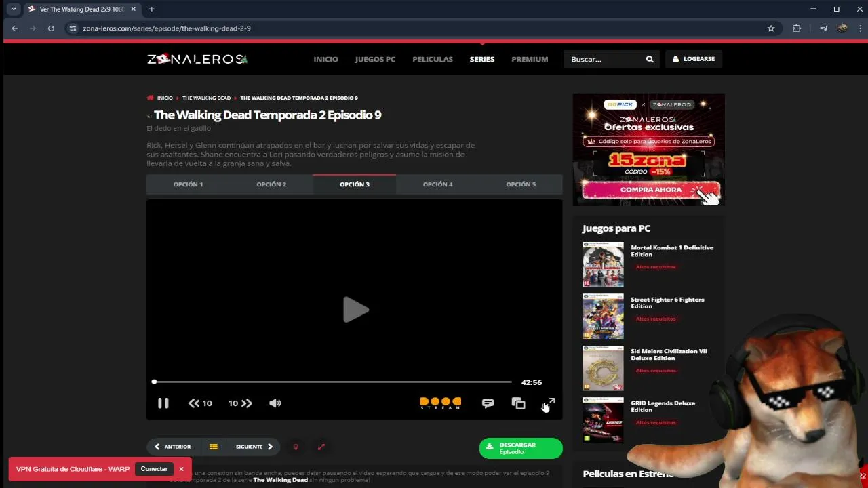Viewport: 868px width, 488px height.
Task: Open the PELICULAS navigation item
Action: pos(433,59)
